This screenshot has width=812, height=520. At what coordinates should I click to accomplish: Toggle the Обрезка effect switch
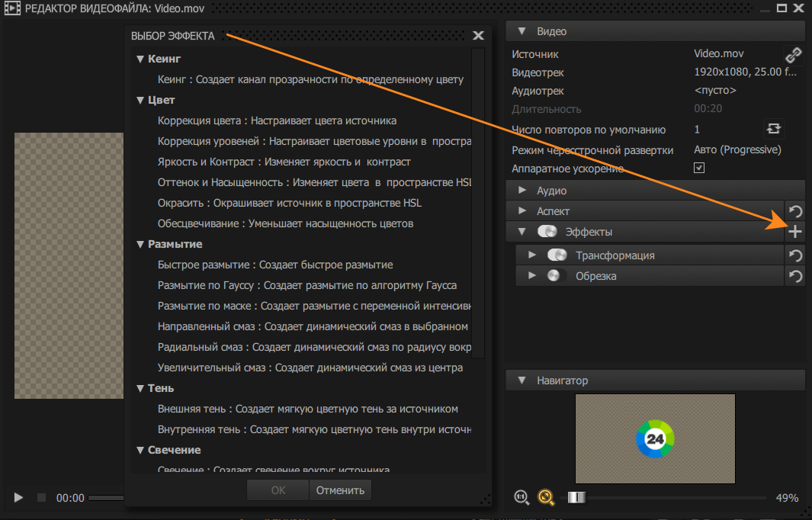557,276
